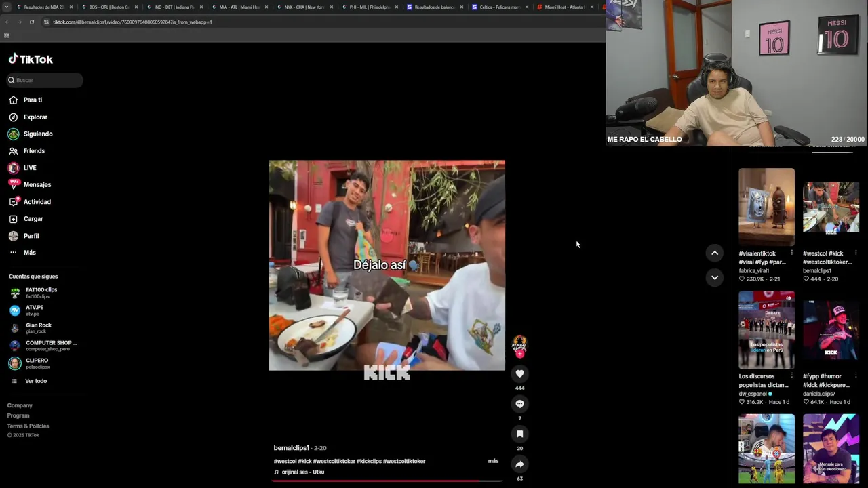Open daniela.clips7 video thumbnail
868x488 pixels.
831,330
